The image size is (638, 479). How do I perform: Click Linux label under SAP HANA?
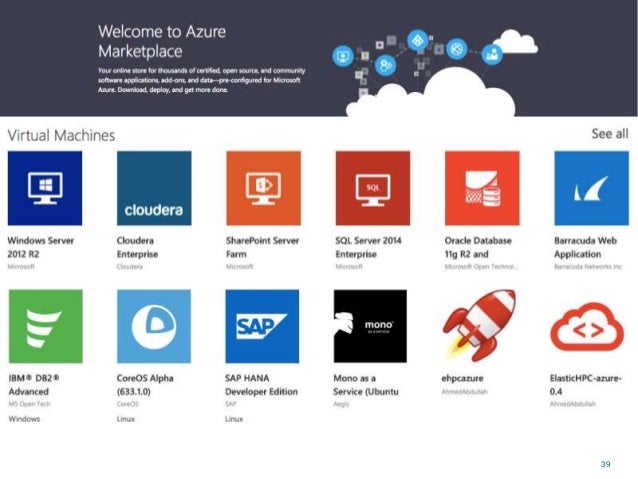234,419
